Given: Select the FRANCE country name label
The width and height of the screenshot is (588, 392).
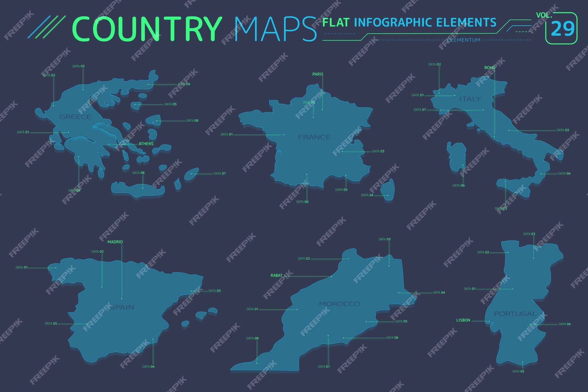Looking at the screenshot, I should pos(314,137).
